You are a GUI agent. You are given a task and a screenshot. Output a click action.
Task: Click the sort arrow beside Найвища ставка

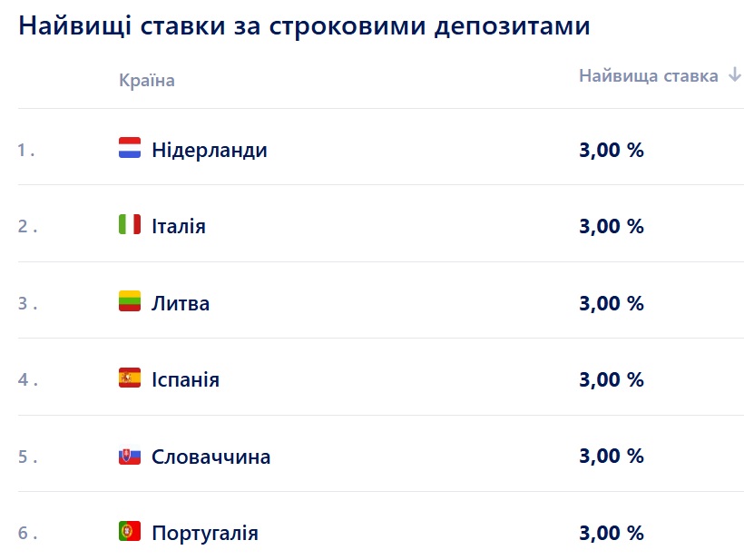[x=734, y=75]
